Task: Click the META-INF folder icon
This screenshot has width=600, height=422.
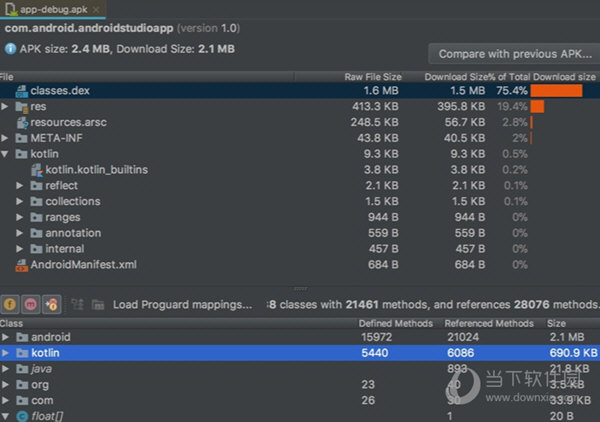Action: 21,138
